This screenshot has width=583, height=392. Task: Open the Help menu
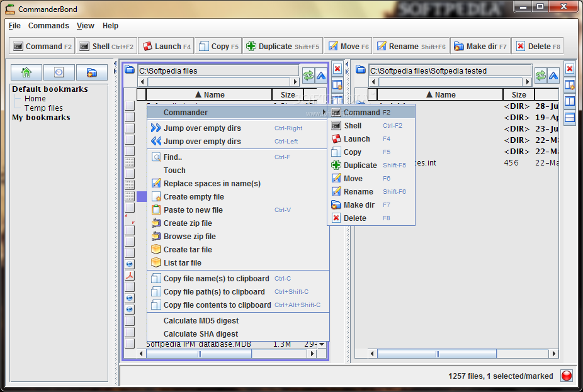(x=110, y=26)
